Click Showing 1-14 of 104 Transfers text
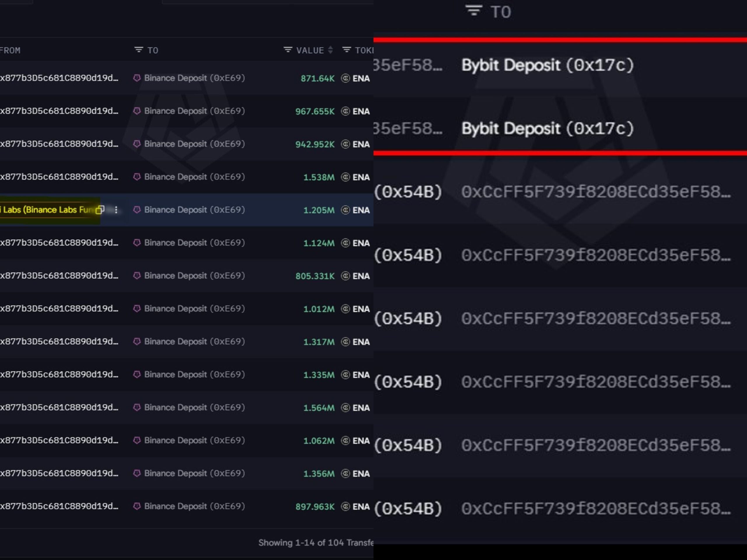 tap(316, 543)
